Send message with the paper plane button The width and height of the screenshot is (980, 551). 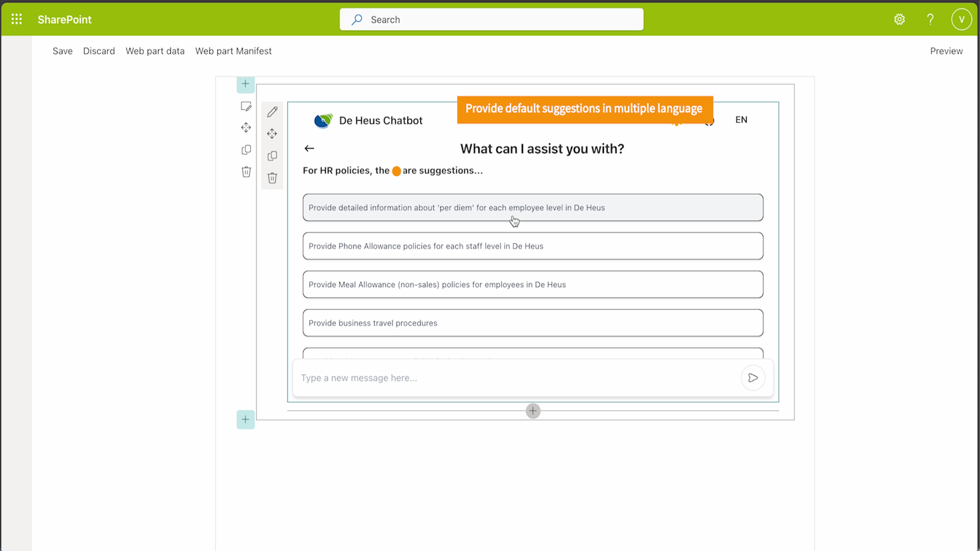coord(753,378)
